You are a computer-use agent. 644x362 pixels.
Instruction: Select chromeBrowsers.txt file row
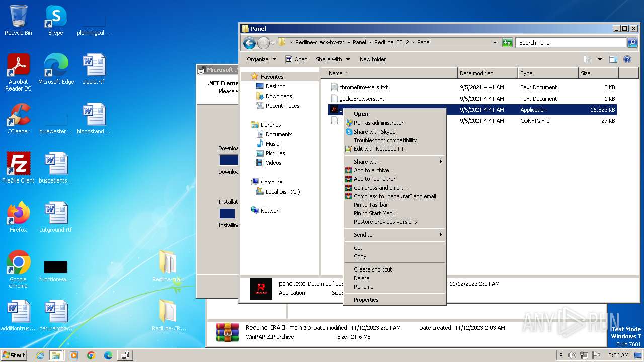472,87
